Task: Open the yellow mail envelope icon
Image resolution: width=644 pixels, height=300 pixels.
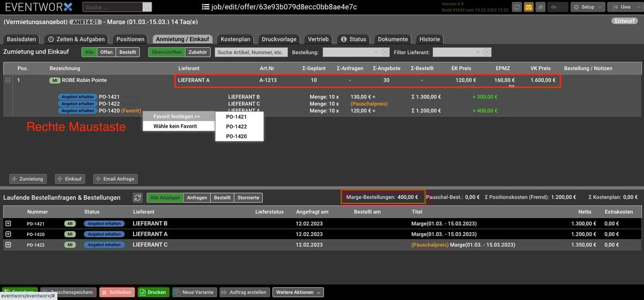Action: pos(528,7)
